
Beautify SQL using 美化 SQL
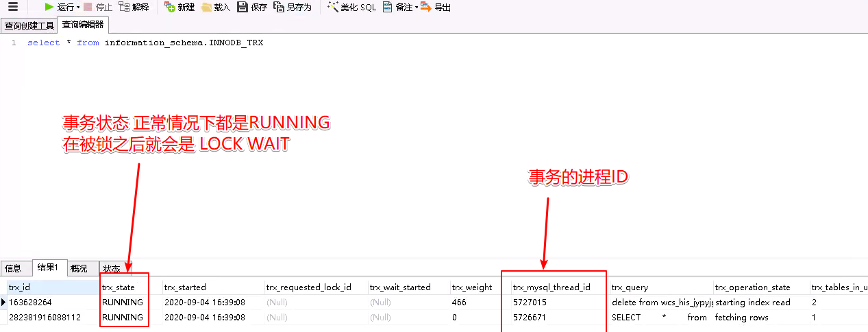pyautogui.click(x=333, y=7)
